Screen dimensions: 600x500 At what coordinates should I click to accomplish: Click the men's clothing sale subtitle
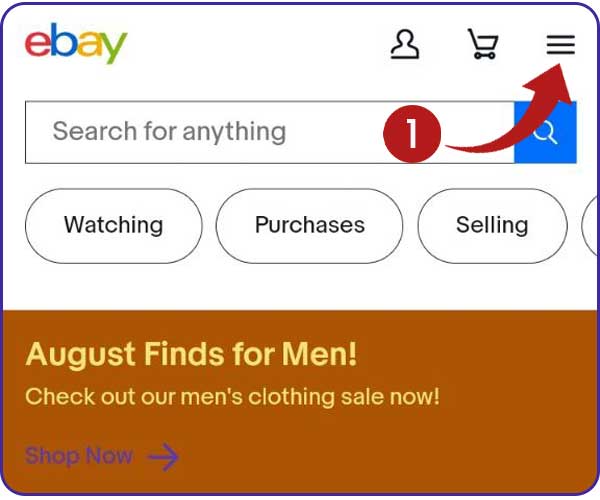click(x=232, y=397)
